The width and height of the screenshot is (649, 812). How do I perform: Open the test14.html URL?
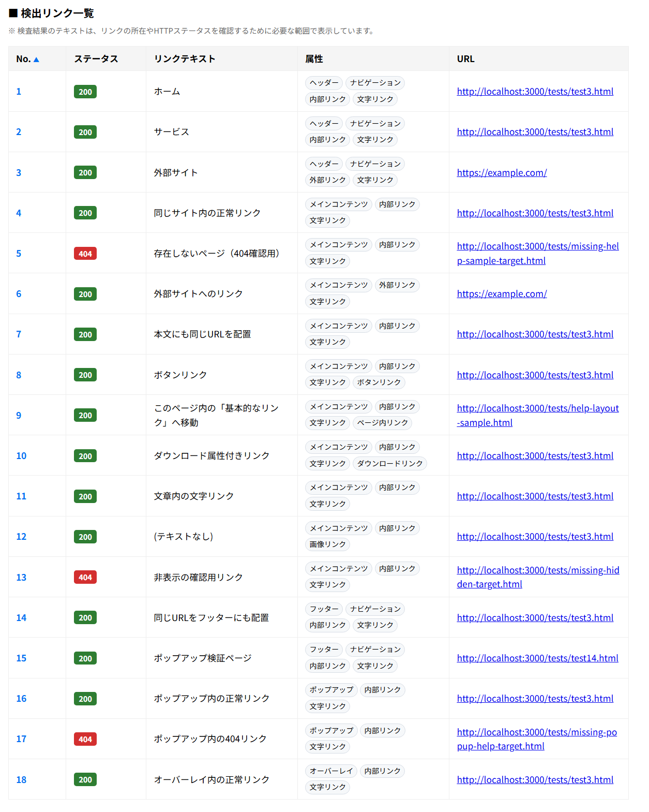point(537,658)
